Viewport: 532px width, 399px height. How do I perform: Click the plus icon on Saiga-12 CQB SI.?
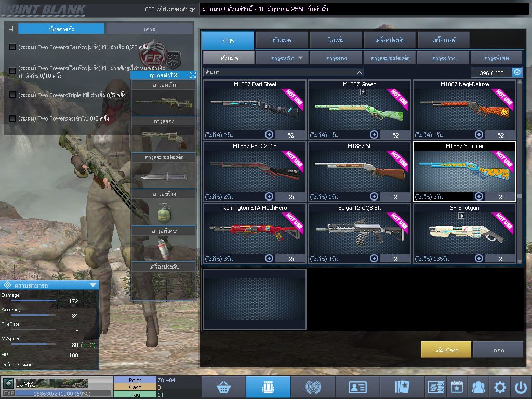click(x=374, y=258)
